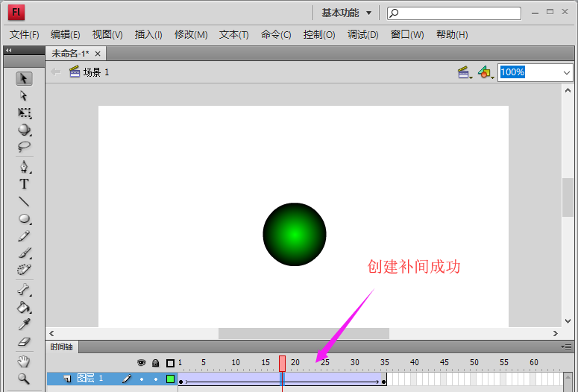Select the Pen tool
This screenshot has height=392, width=578.
(x=24, y=167)
